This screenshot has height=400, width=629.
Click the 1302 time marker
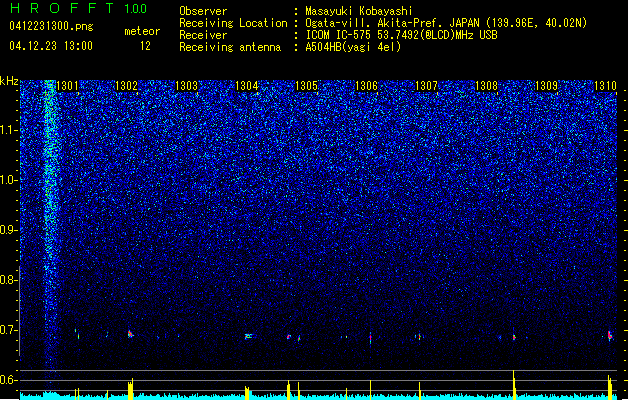click(x=126, y=86)
